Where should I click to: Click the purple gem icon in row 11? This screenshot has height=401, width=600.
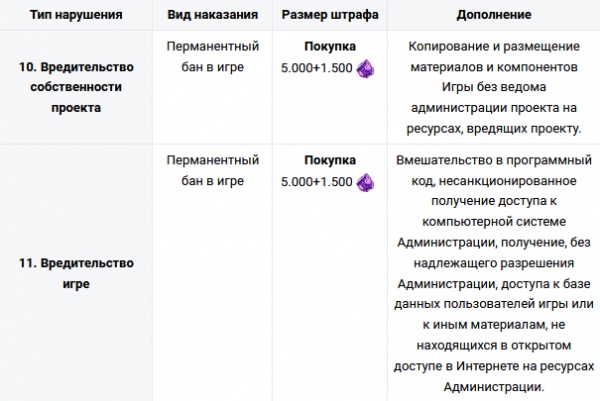[x=366, y=183]
